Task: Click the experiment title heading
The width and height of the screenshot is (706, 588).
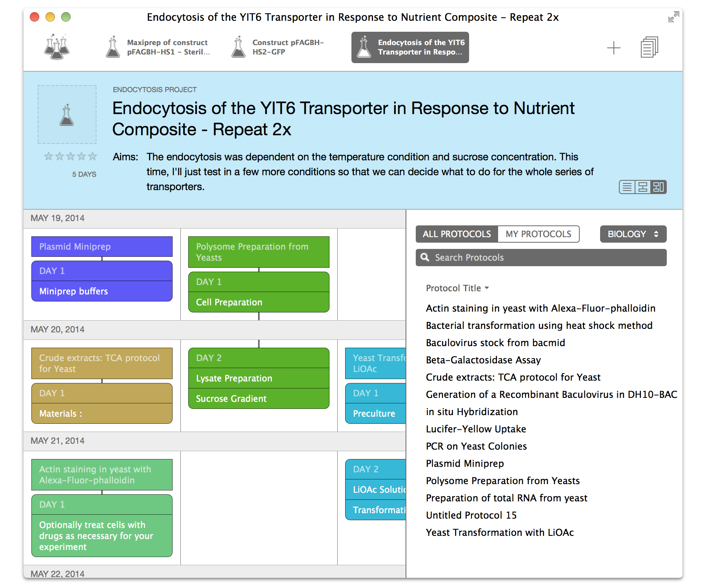Action: tap(344, 119)
